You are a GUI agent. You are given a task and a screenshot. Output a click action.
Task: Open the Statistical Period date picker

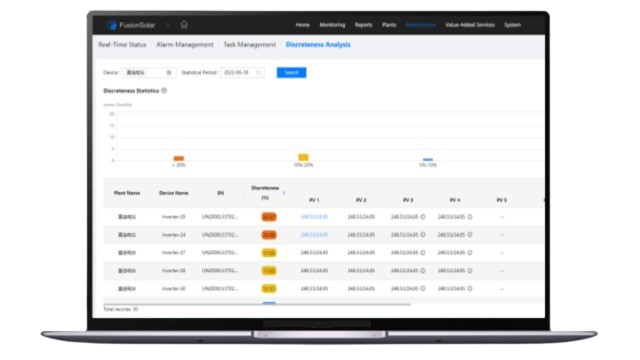pyautogui.click(x=242, y=73)
